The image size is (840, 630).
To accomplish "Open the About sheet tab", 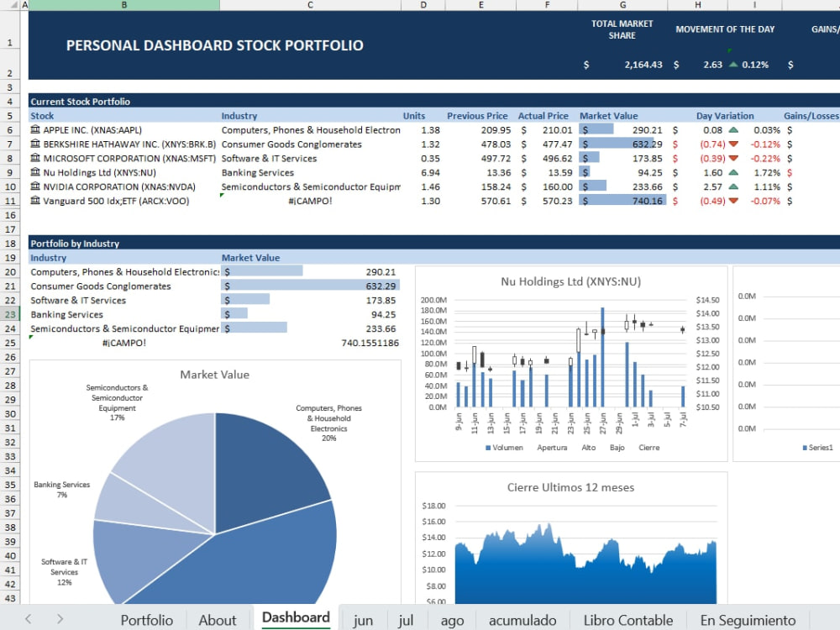I will click(218, 620).
